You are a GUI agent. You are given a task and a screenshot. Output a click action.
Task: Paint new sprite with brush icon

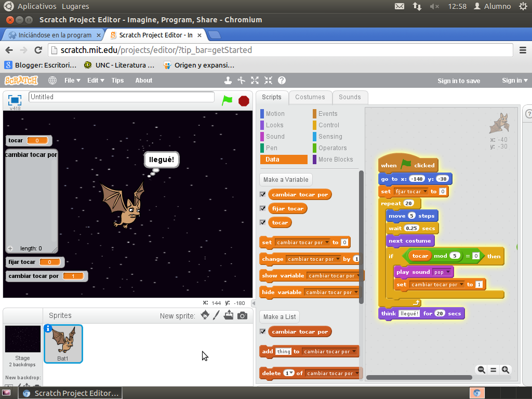(216, 315)
